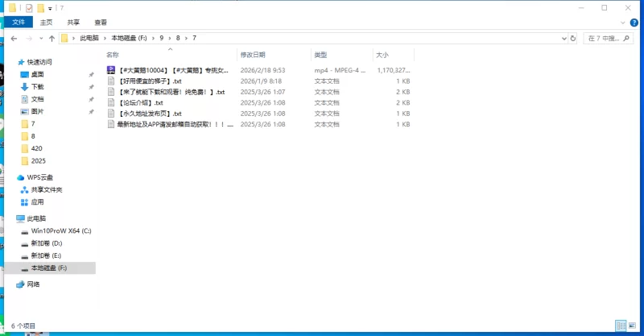Open the Win10ProW X64 (C:) drive
Screen dimensions: 644x336
click(61, 230)
